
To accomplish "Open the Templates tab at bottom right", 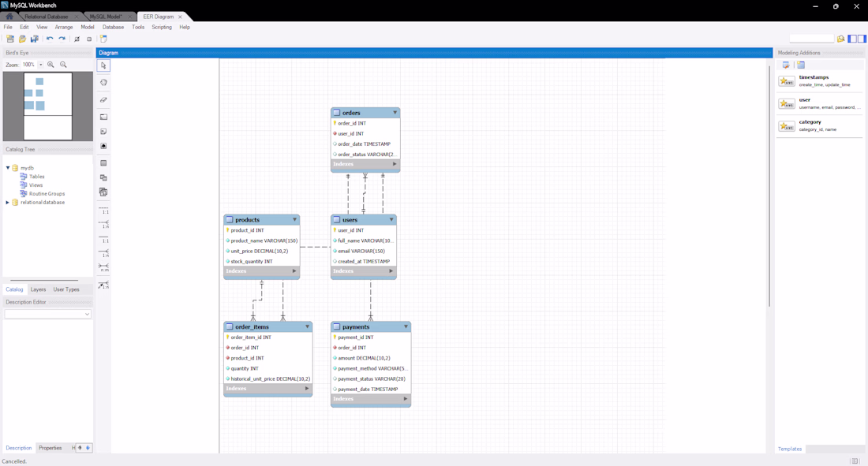I will (x=790, y=449).
